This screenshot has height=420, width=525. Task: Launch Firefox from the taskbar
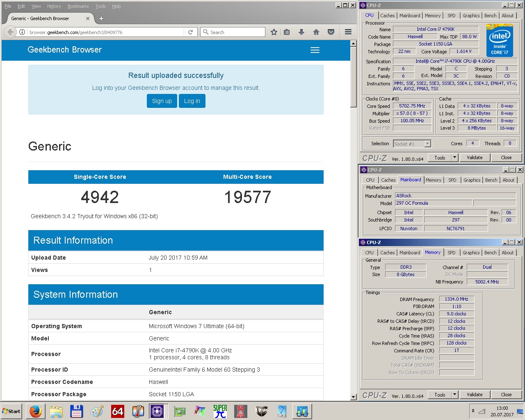(x=36, y=411)
